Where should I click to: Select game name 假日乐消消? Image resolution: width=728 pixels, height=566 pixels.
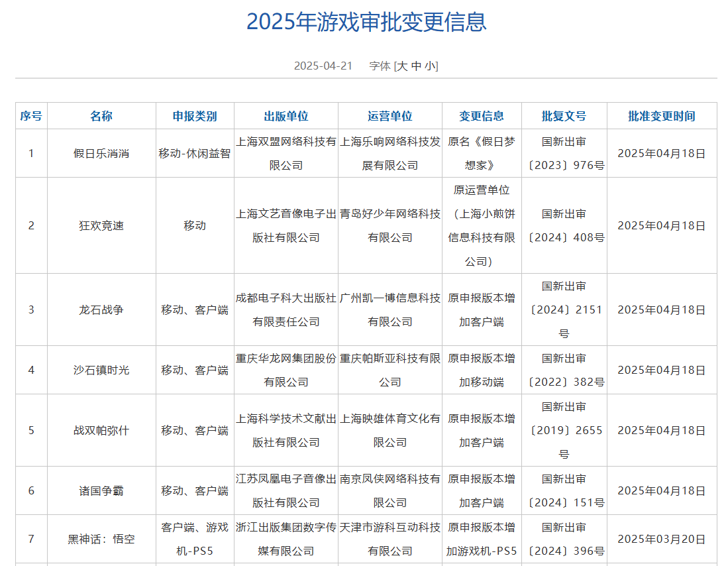tap(101, 153)
